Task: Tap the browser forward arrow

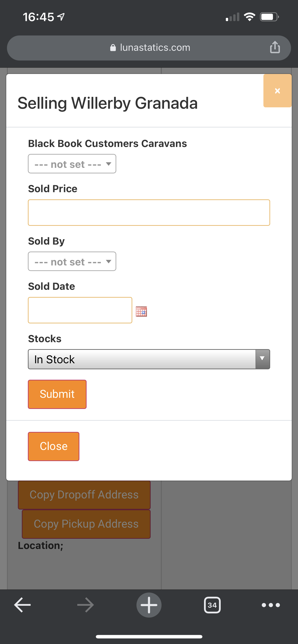Action: (x=86, y=605)
